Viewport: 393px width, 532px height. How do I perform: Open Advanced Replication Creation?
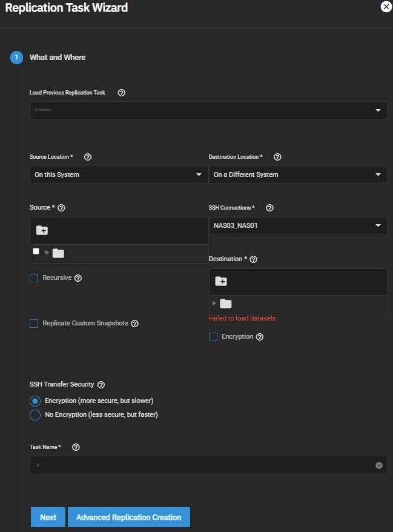click(128, 517)
